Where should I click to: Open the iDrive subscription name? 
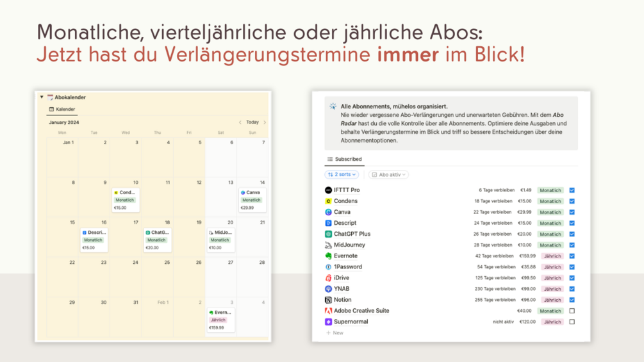342,278
